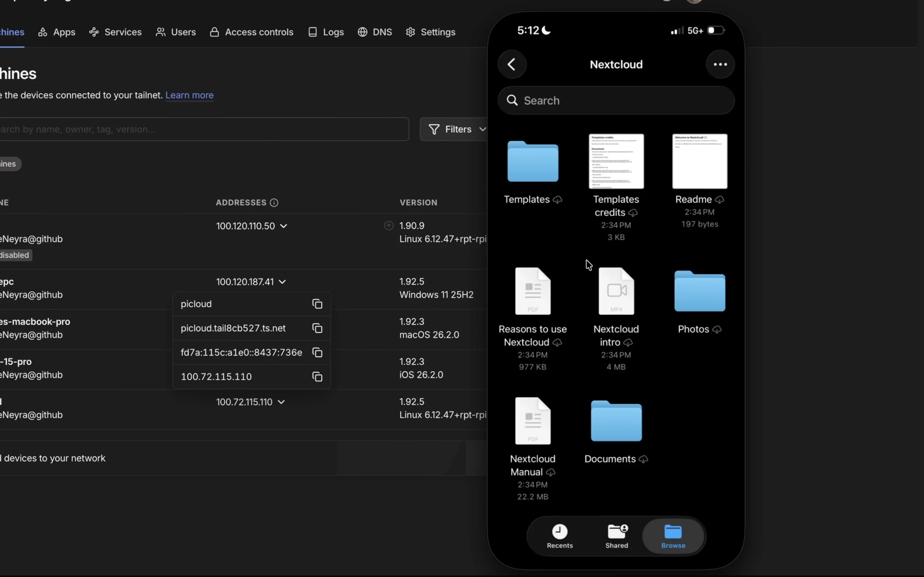Open the Documents folder

pos(616,421)
